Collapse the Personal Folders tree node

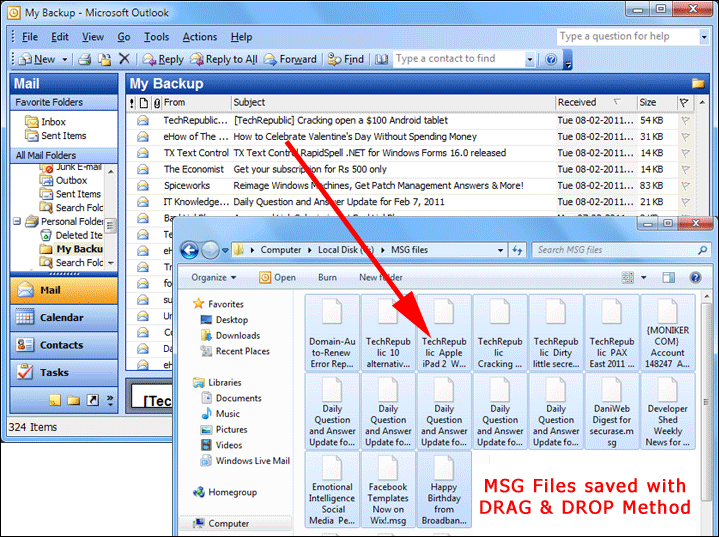click(17, 221)
